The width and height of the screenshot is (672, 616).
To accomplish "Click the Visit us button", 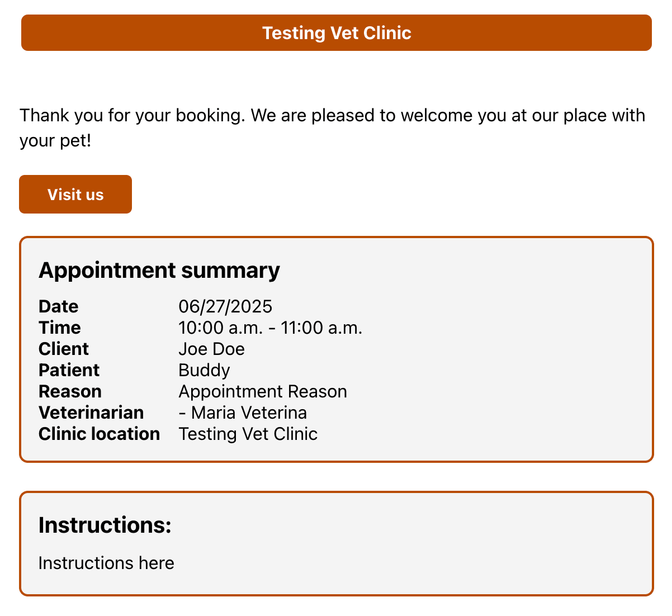I will point(75,195).
